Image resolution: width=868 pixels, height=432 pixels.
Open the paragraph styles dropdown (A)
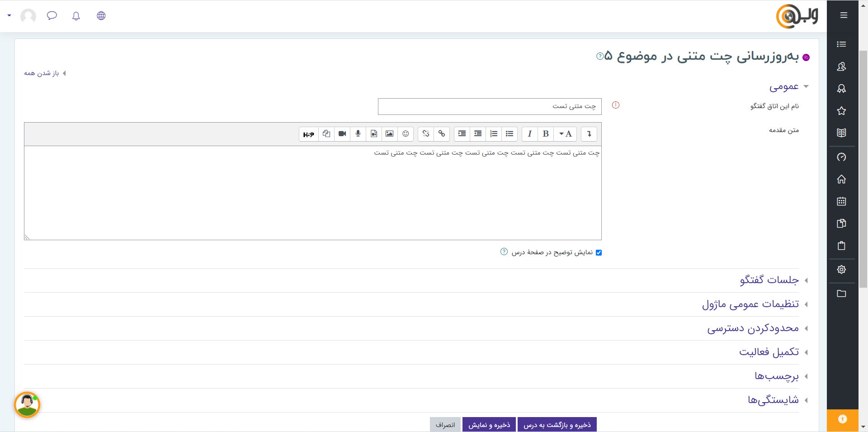tap(565, 134)
